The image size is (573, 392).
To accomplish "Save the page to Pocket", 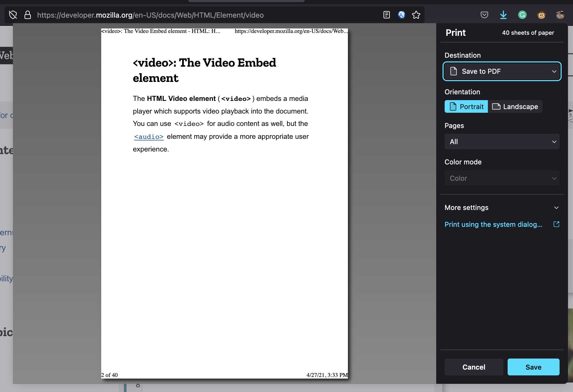I will click(484, 15).
